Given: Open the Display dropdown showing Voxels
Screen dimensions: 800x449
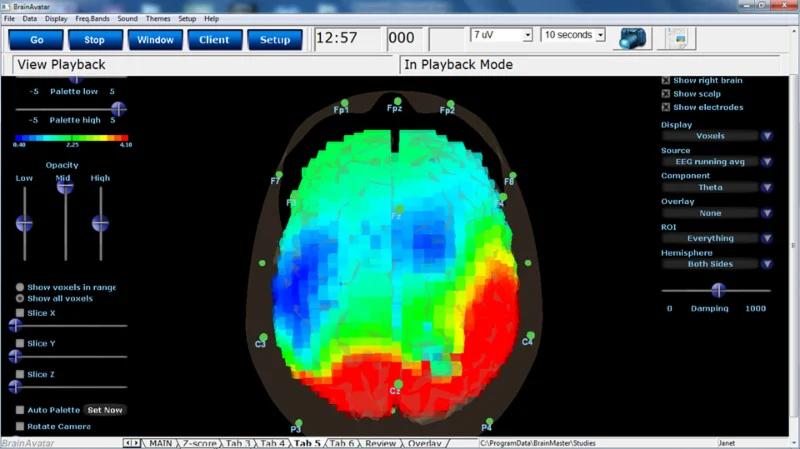Looking at the screenshot, I should (x=717, y=136).
